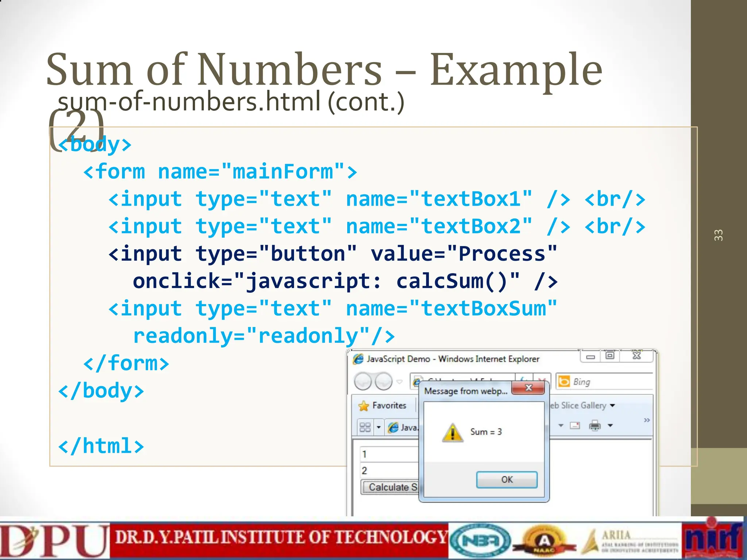Viewport: 747px width, 560px height.
Task: Click the IE logo in title bar
Action: coord(359,359)
